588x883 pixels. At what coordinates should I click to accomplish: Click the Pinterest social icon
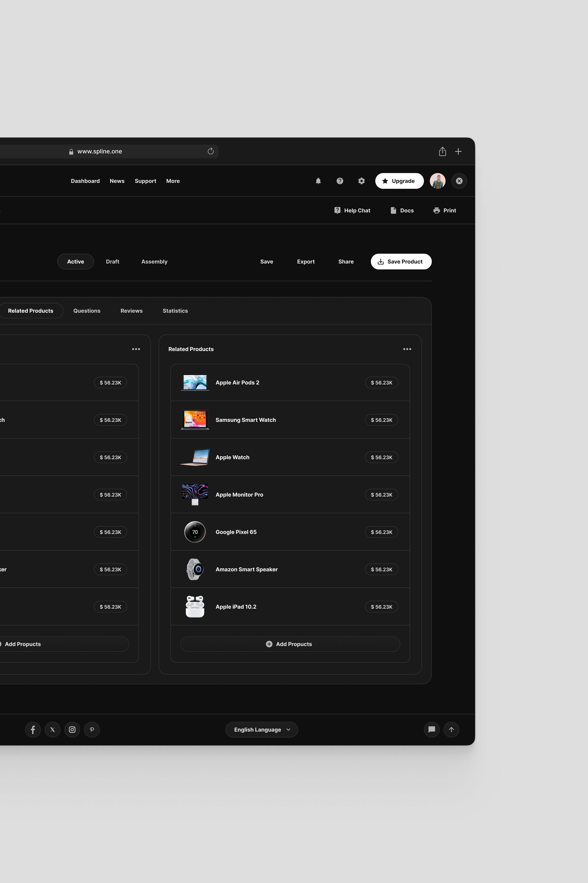click(x=92, y=730)
